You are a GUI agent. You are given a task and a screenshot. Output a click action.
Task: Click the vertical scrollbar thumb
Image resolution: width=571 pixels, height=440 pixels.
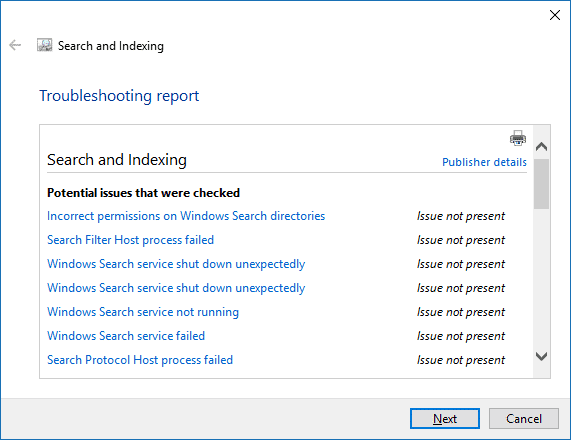click(542, 184)
